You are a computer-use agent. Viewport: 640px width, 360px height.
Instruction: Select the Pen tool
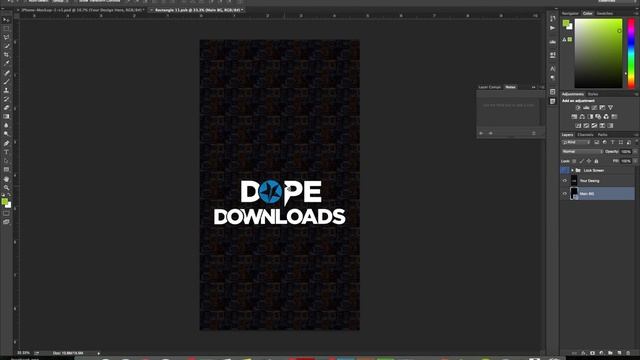[x=6, y=143]
